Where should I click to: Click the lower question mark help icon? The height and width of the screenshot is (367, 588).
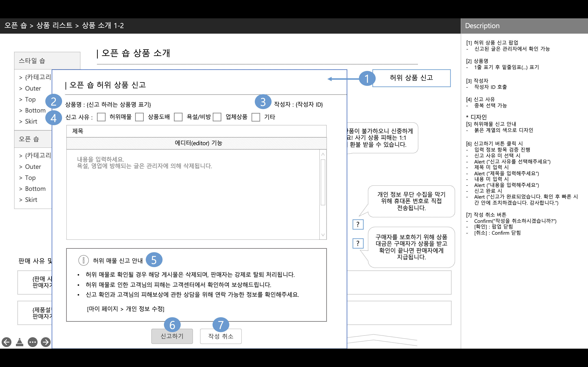pyautogui.click(x=358, y=243)
